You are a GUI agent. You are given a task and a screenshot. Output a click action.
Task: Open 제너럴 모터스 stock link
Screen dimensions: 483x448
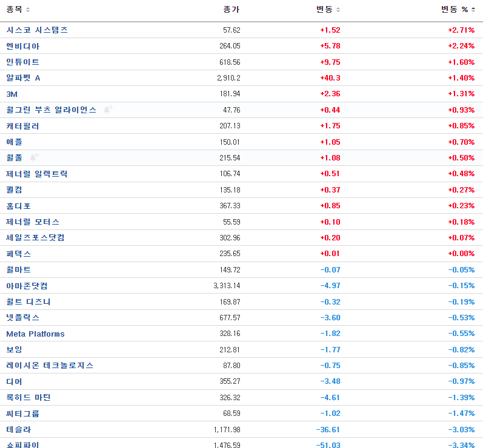[x=33, y=222]
